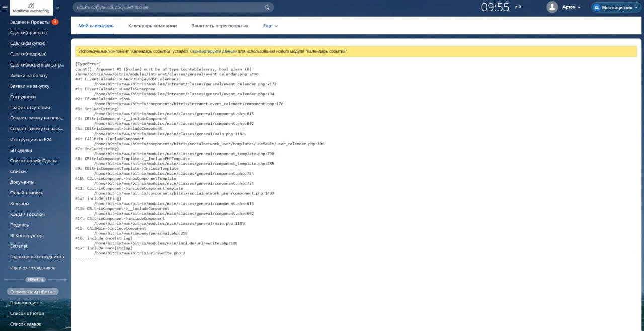Expand the Еще tabs menu
Viewport: 644px width, 331px height.
click(x=270, y=26)
